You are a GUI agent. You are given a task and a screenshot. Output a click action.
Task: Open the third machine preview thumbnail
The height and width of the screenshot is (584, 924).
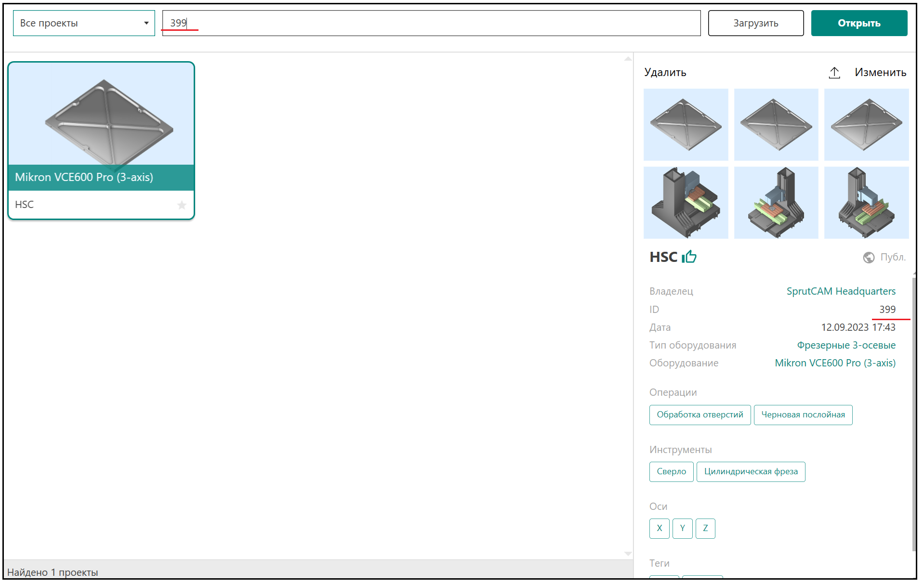click(x=866, y=203)
